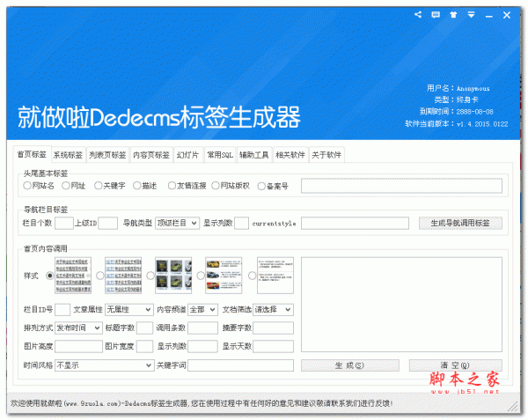This screenshot has width=528, height=420.
Task: Click the 栏目ID号 input field
Action: pyautogui.click(x=62, y=310)
